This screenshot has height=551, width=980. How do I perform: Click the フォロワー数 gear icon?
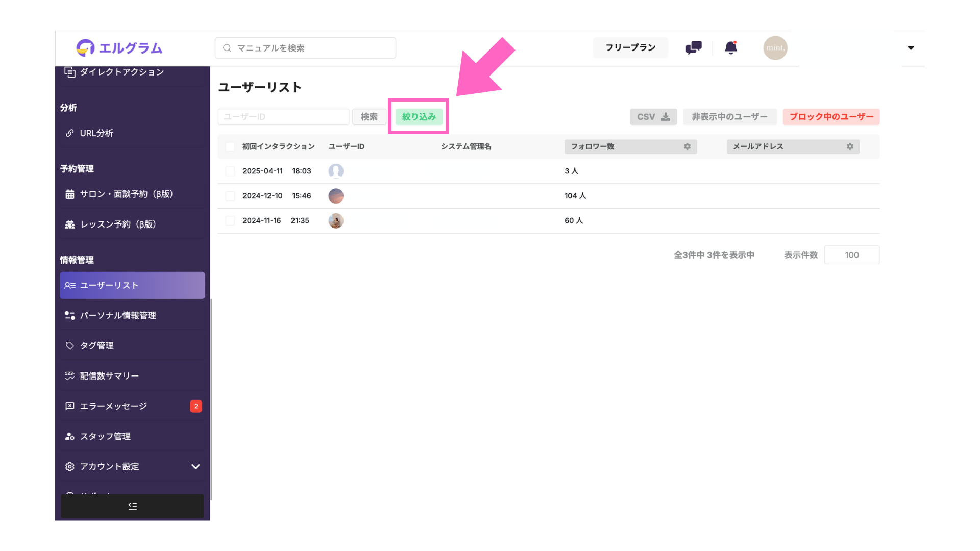click(688, 147)
